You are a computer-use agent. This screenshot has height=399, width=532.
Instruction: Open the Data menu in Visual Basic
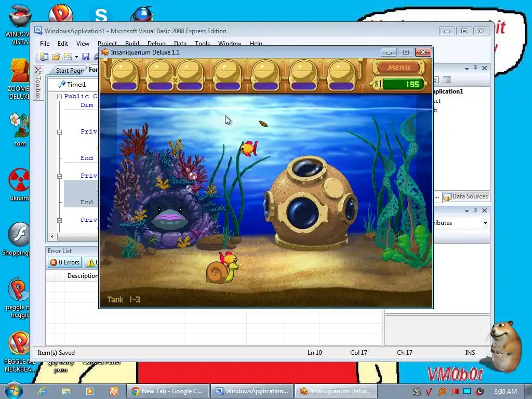(x=180, y=44)
